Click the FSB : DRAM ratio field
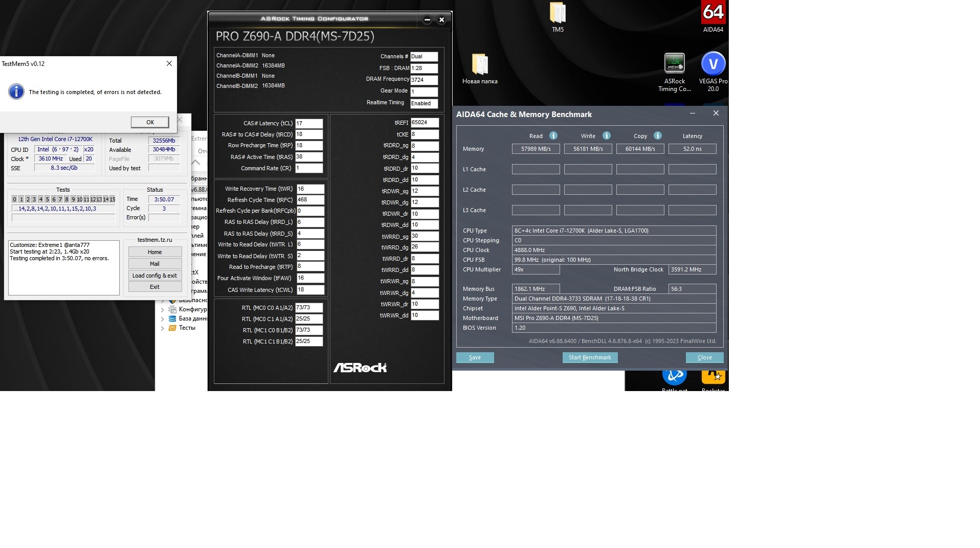The image size is (980, 548). pos(424,68)
